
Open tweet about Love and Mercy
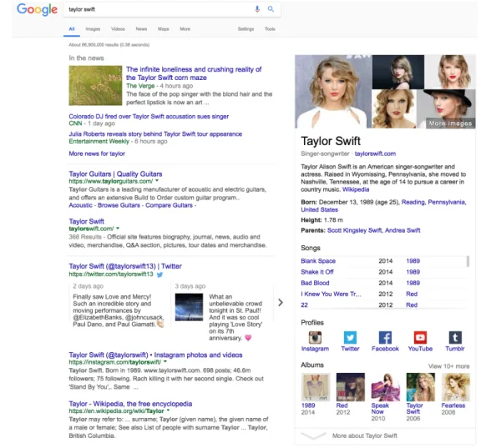pyautogui.click(x=119, y=310)
